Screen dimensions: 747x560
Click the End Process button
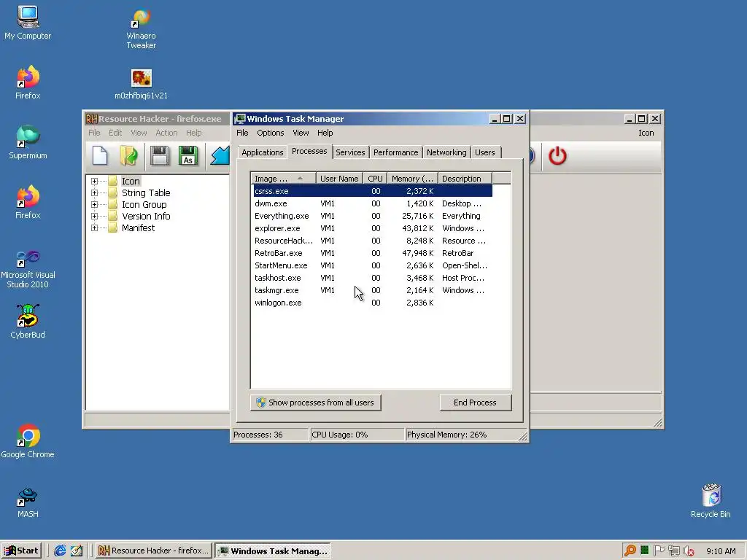point(475,402)
